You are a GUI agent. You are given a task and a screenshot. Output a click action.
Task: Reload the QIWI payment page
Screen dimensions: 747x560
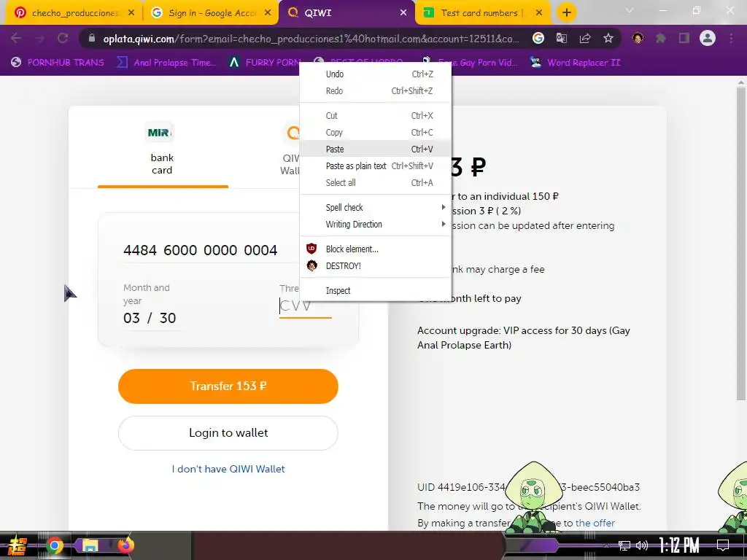pos(63,38)
